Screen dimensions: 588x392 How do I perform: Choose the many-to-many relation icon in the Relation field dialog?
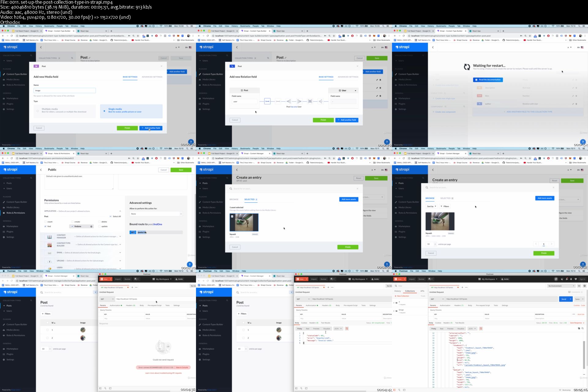pyautogui.click(x=310, y=101)
